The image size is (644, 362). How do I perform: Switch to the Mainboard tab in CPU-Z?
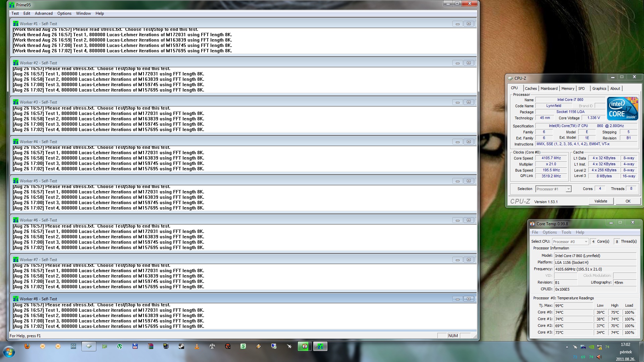[549, 88]
